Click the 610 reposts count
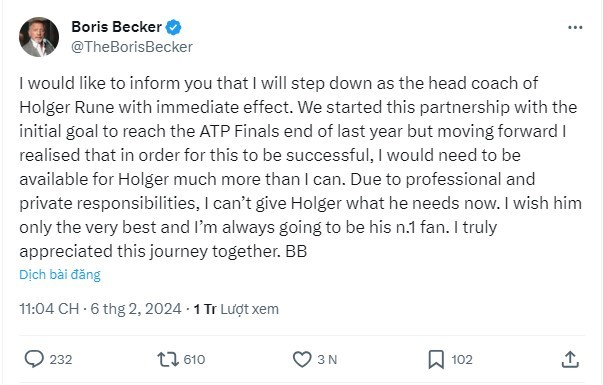Image resolution: width=603 pixels, height=385 pixels. [x=194, y=360]
